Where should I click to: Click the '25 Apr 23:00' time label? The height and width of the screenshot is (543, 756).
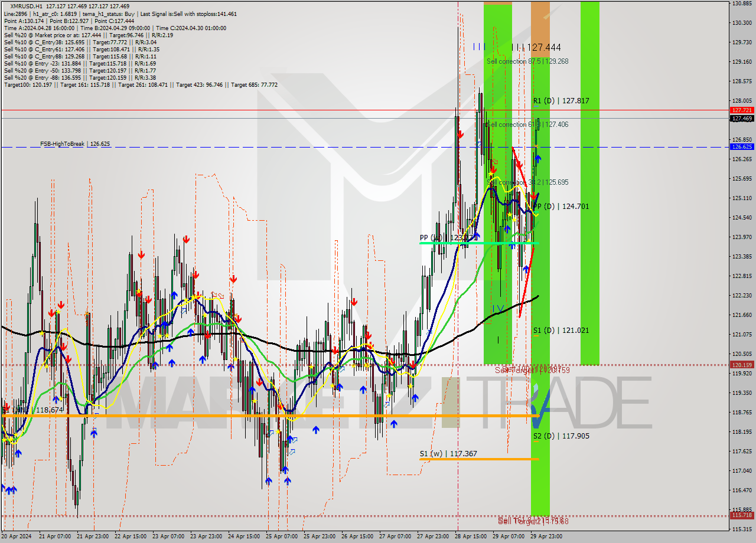pos(320,537)
